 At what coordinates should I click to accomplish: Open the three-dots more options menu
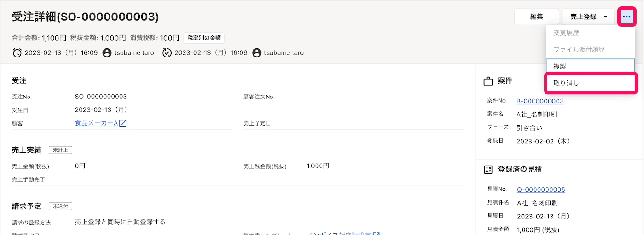(x=627, y=17)
